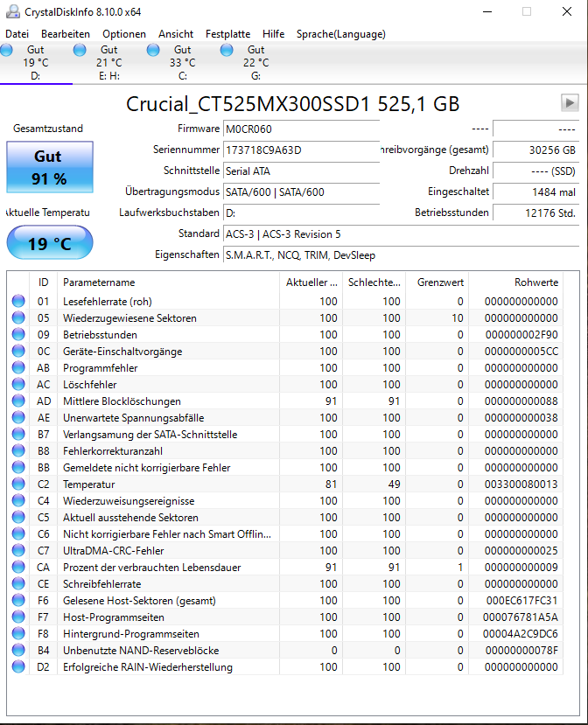Click raw value 000EC617FC31
This screenshot has width=588, height=725.
[x=521, y=600]
